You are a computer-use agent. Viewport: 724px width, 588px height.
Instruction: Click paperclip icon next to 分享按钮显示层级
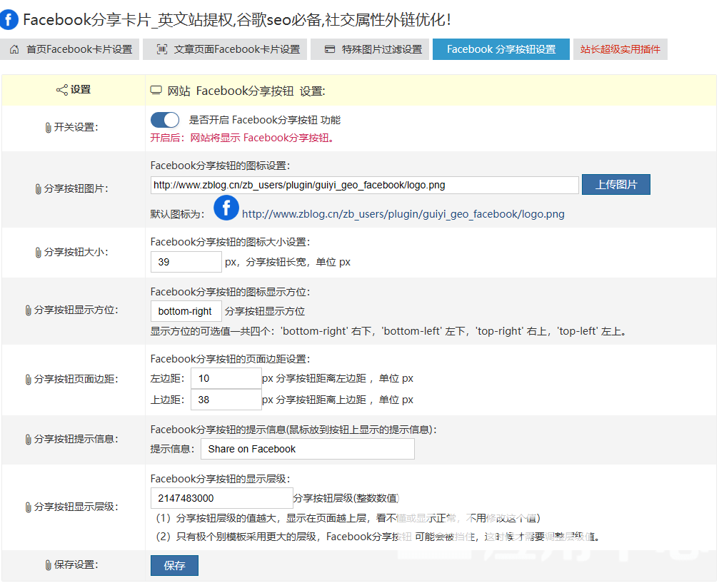point(28,507)
